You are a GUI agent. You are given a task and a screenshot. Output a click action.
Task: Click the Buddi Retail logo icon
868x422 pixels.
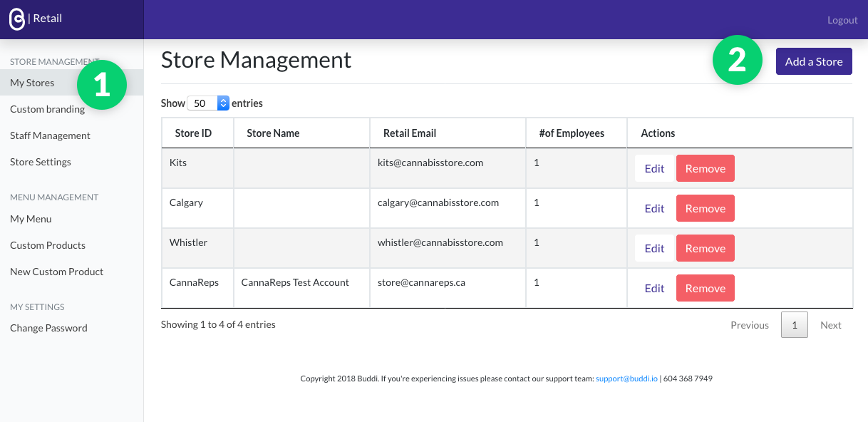click(17, 19)
